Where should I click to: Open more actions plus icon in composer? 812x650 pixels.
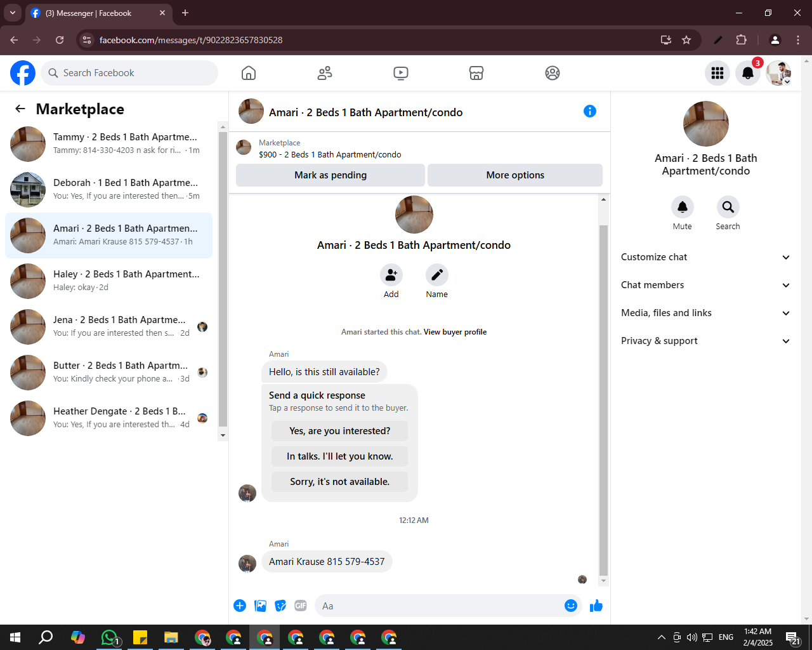pos(240,606)
